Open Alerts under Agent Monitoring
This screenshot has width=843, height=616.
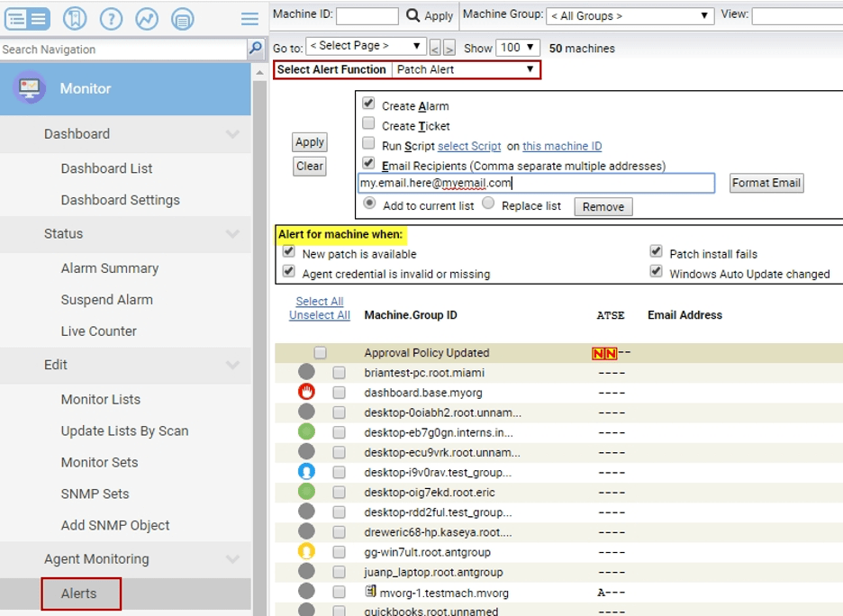pos(79,593)
